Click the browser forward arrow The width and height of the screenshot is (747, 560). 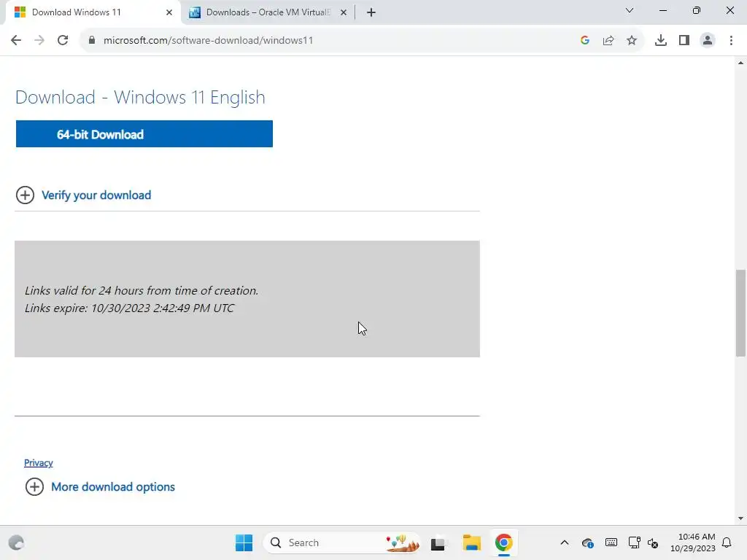[x=39, y=41]
